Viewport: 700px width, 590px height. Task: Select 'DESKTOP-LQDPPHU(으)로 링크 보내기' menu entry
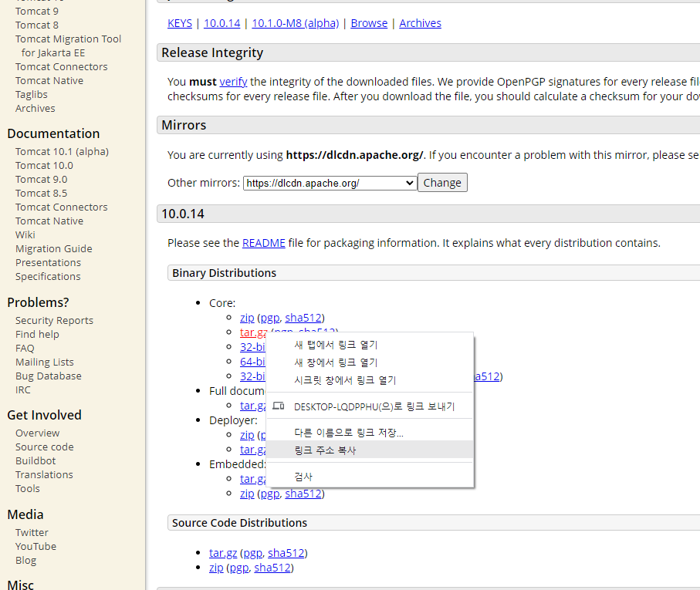click(370, 406)
